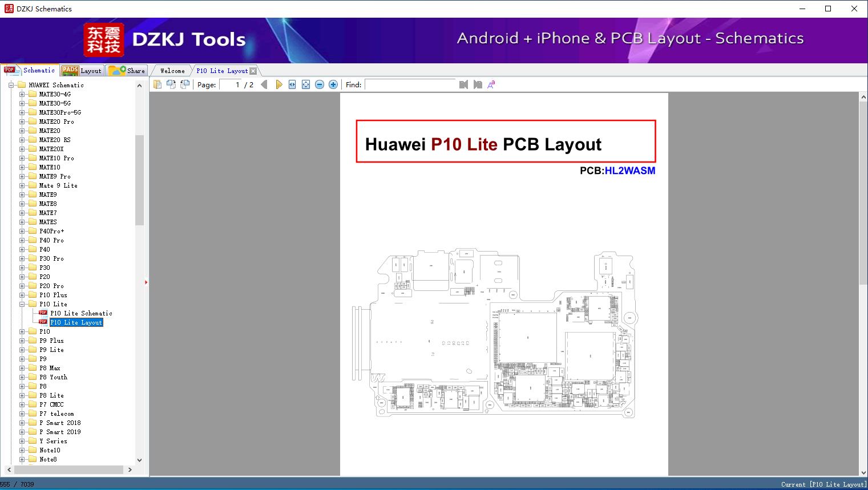868x490 pixels.
Task: Click the Current [P10 Lite Layout] status text
Action: [823, 484]
